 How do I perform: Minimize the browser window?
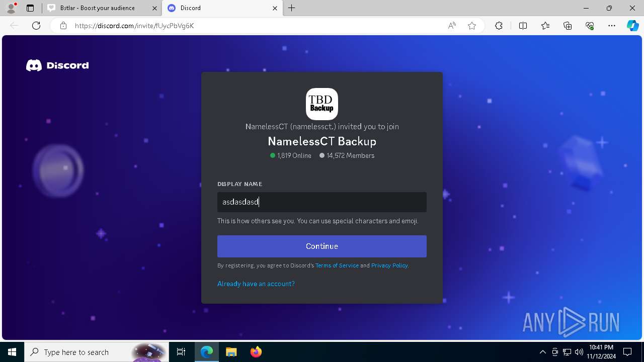586,8
